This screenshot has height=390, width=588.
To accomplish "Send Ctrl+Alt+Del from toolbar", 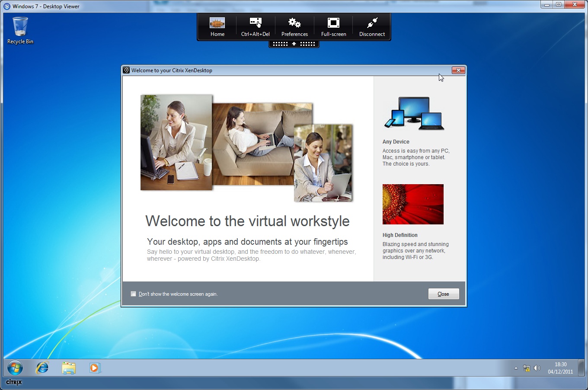I will [256, 27].
